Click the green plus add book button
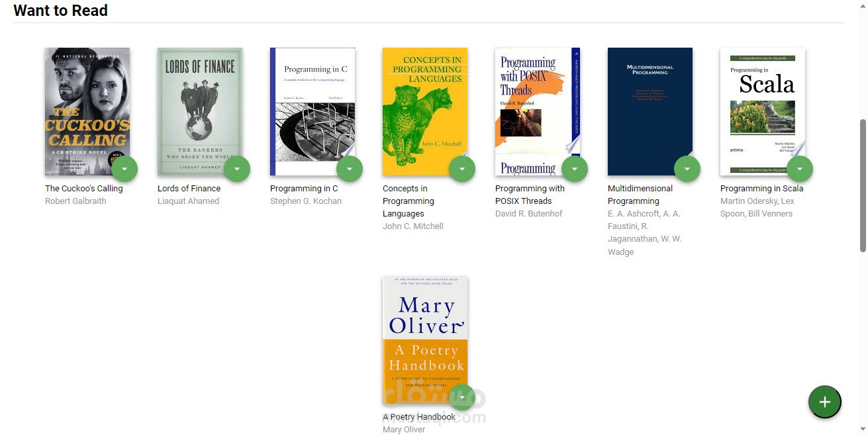The height and width of the screenshot is (435, 868). (x=824, y=402)
